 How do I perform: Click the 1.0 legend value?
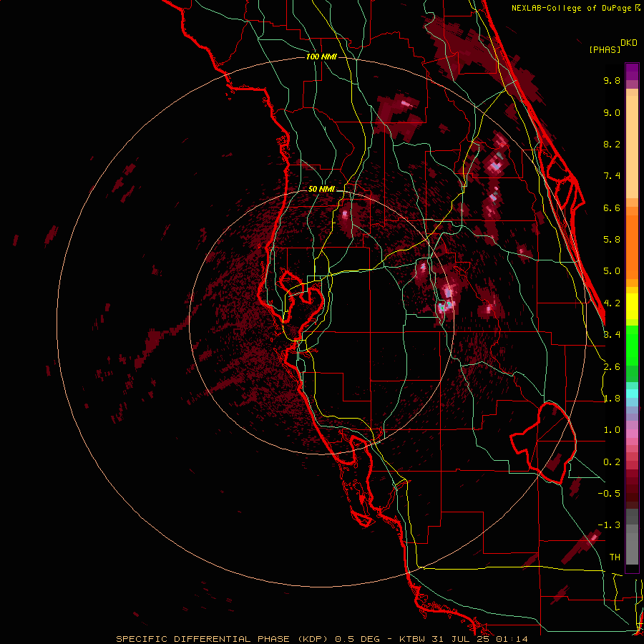click(612, 430)
